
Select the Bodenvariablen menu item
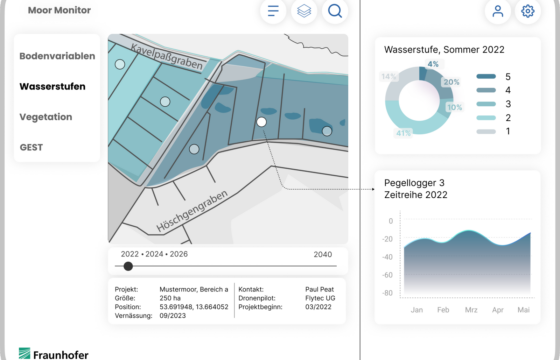tap(57, 56)
